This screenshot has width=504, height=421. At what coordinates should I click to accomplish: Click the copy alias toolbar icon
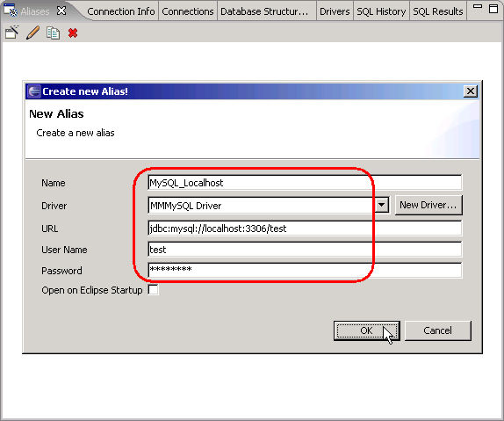(x=53, y=33)
